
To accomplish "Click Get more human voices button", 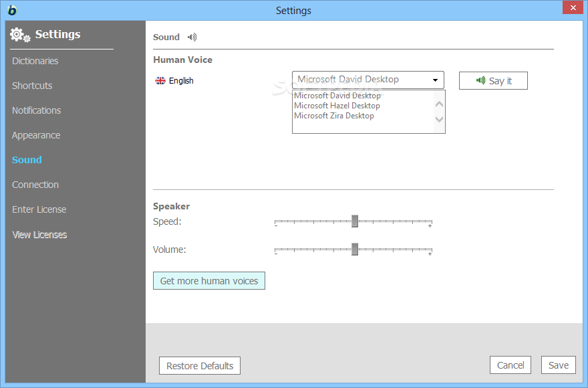I will (x=209, y=280).
